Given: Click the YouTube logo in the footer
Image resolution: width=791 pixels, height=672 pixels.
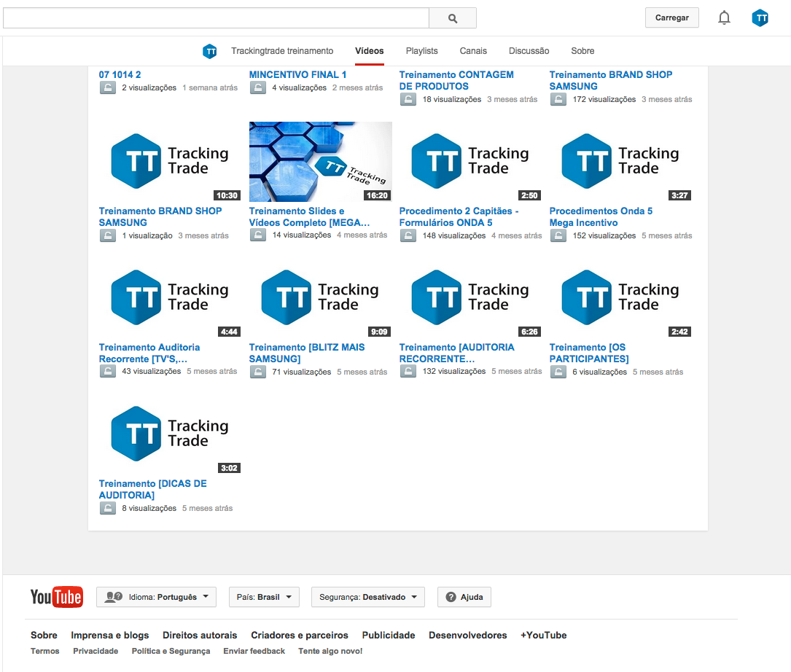Looking at the screenshot, I should 57,597.
